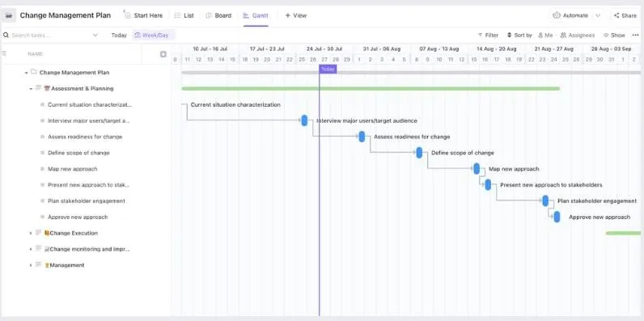The image size is (644, 321).
Task: Click the green Change Execution bar
Action: click(623, 233)
